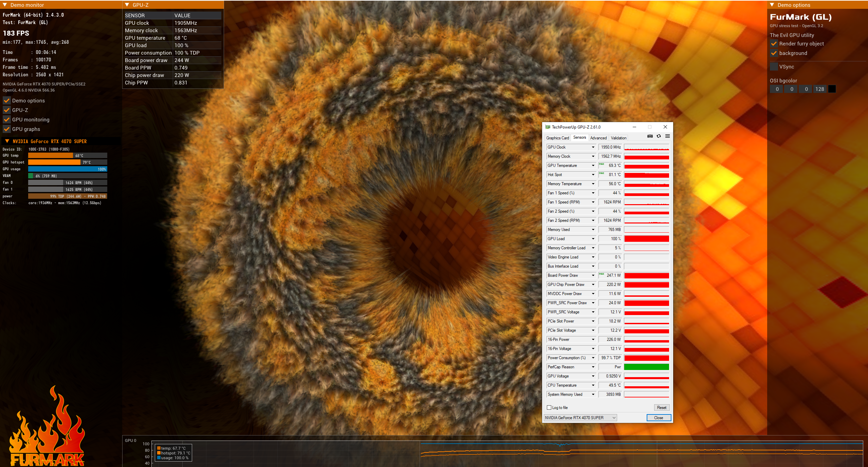Screen dimensions: 868x467
Task: Uncheck the GPU graphs checkbox
Action: tap(7, 129)
